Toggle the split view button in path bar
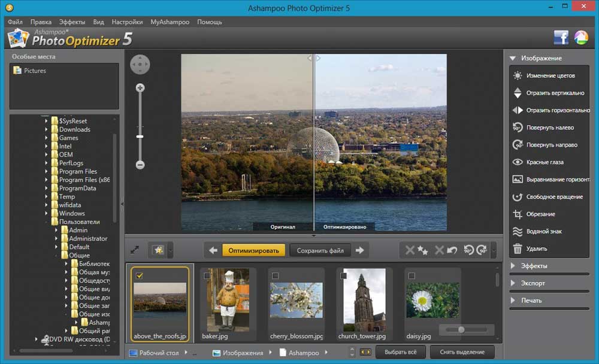Image resolution: width=599 pixels, height=364 pixels. (x=365, y=352)
